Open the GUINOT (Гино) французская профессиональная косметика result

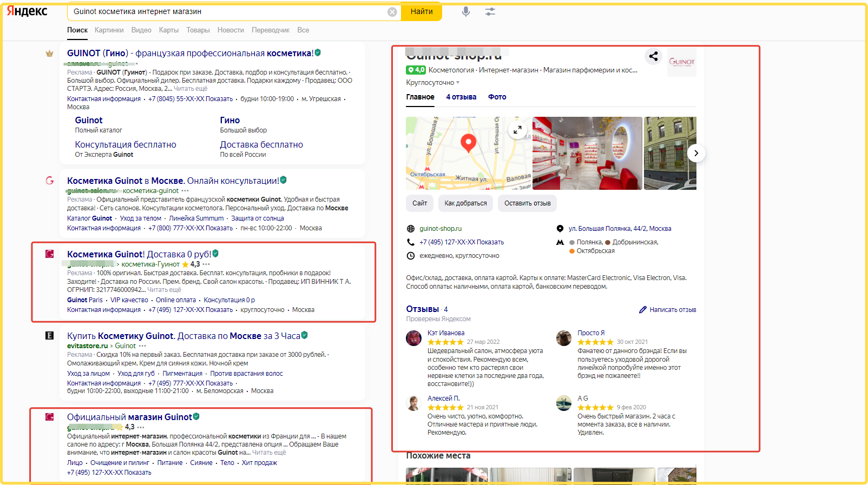[x=190, y=53]
